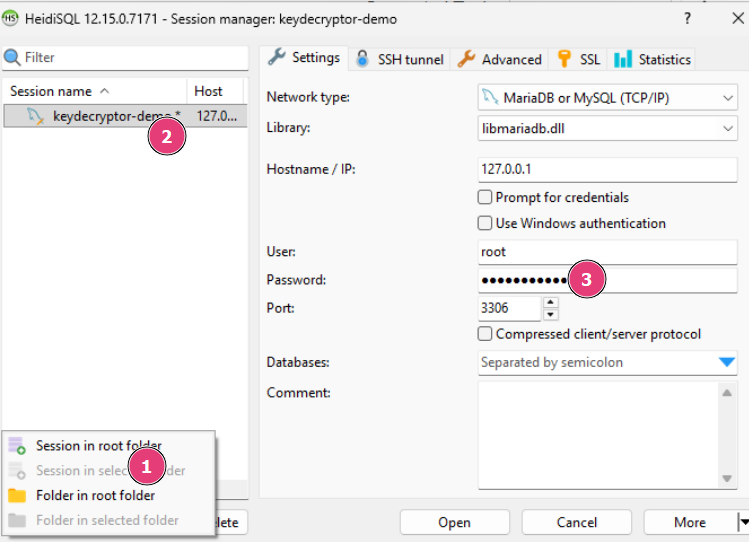Switch to the Advanced tab
Viewport: 749px width, 542px height.
tap(500, 59)
